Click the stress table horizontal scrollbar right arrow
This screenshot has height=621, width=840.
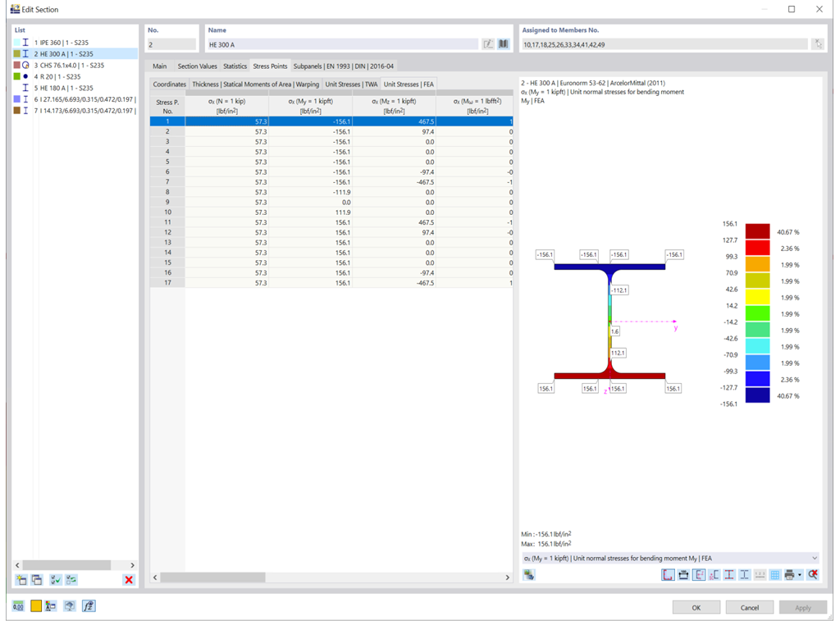coord(507,577)
